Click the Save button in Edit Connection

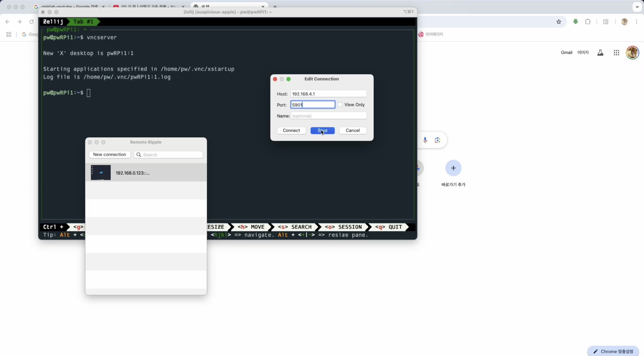pos(322,131)
